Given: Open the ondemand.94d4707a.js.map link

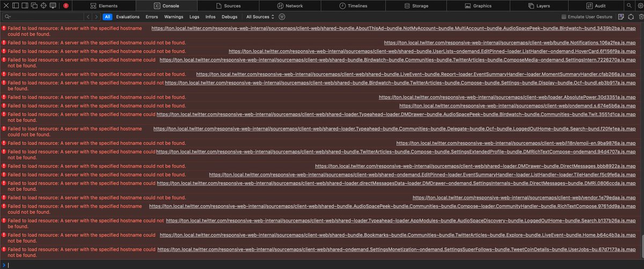Looking at the screenshot, I should coord(396,152).
